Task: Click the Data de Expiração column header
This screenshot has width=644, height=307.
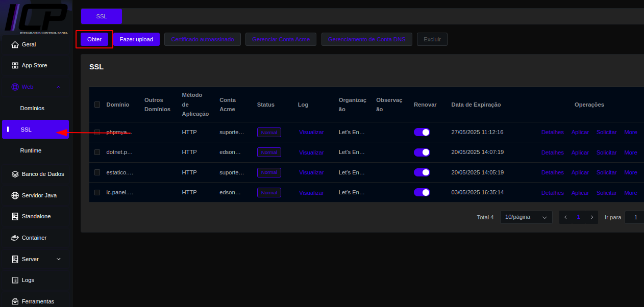Action: (476, 105)
